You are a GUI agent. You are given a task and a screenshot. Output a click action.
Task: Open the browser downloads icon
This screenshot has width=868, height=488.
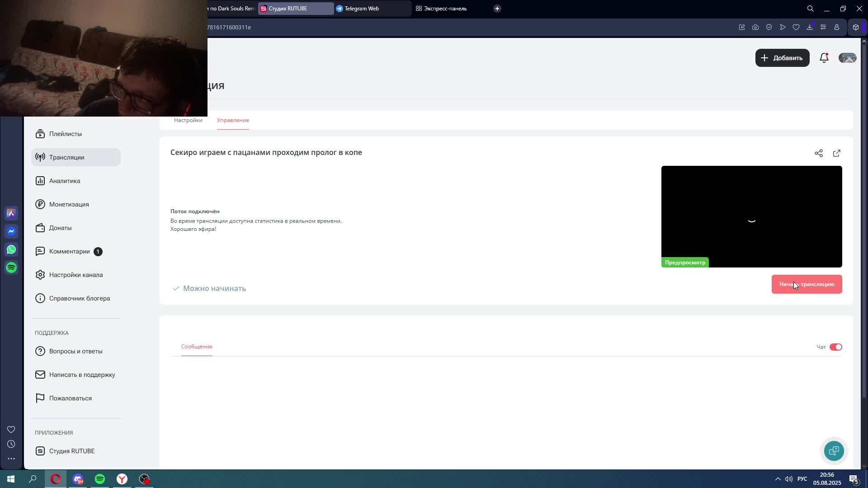pyautogui.click(x=809, y=27)
